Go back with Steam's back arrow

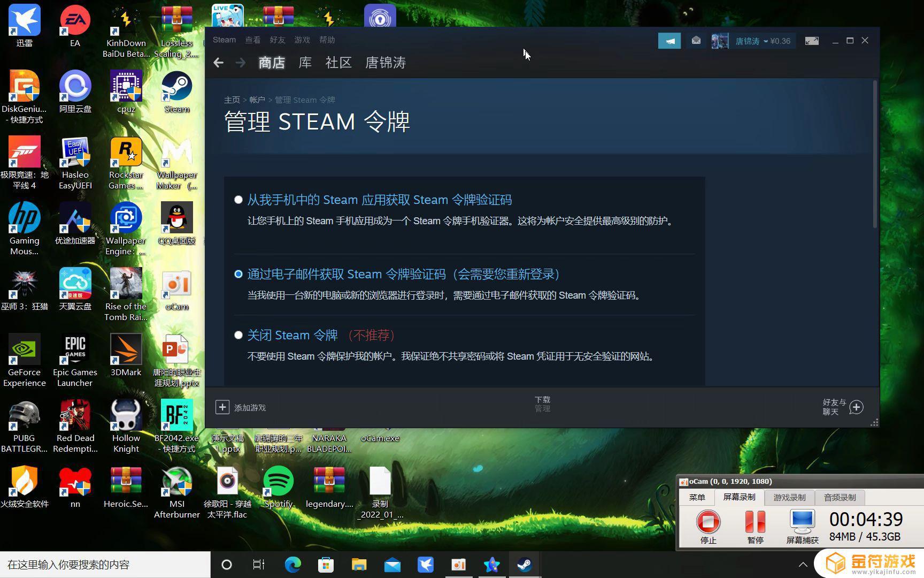(x=218, y=63)
